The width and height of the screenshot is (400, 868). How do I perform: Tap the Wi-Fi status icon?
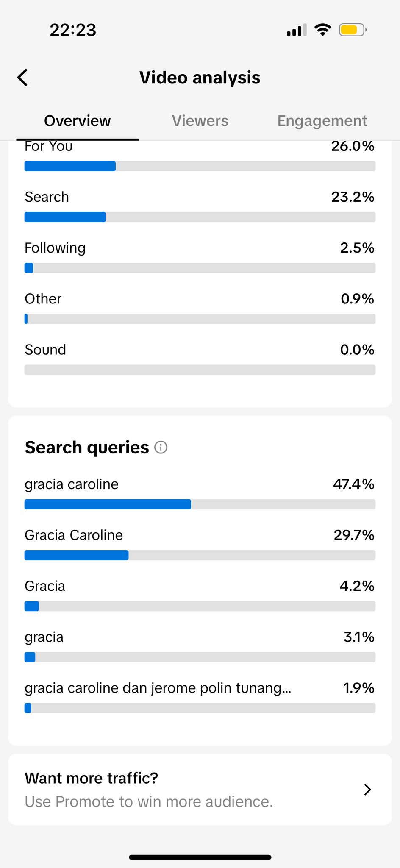tap(322, 30)
